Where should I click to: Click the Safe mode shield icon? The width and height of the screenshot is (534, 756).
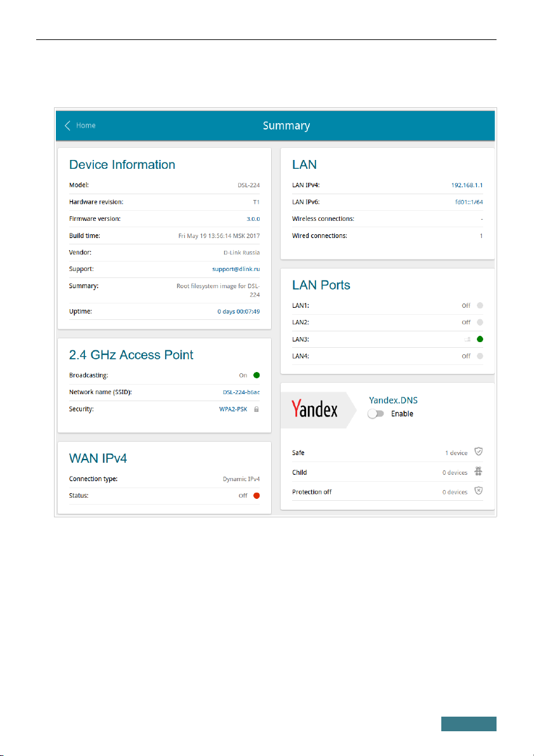pos(479,452)
